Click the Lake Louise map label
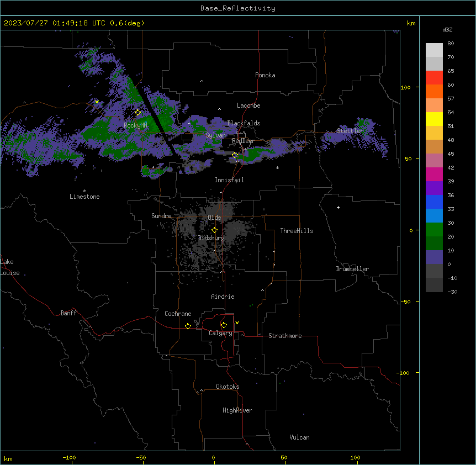The image size is (476, 465). click(x=10, y=267)
